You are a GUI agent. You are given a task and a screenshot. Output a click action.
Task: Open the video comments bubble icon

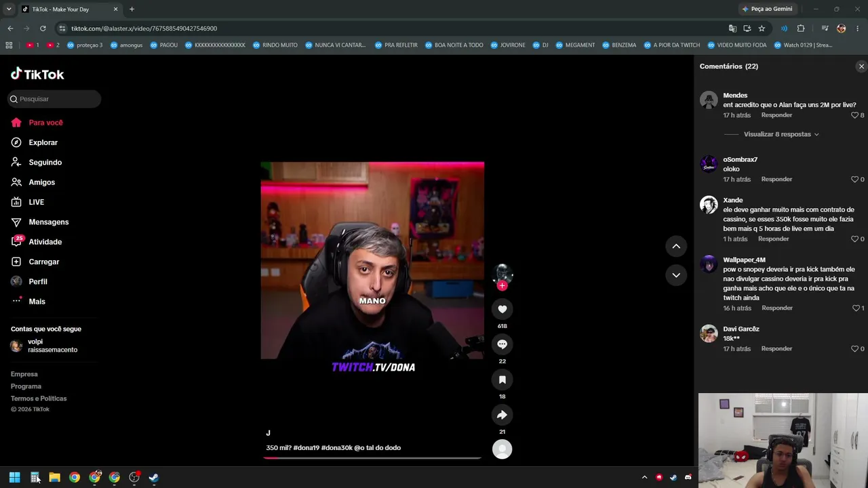(502, 344)
